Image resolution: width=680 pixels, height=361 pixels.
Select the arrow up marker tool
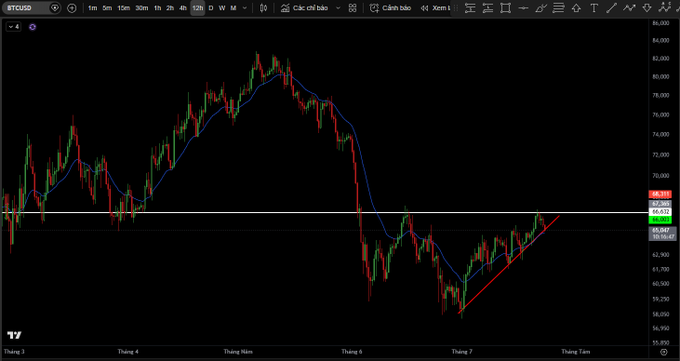point(576,8)
